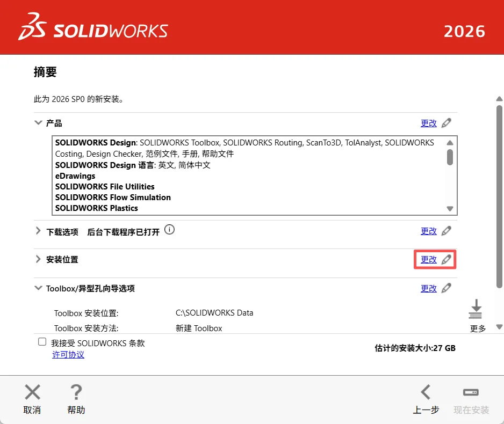Click the pencil icon in the 安装位置 row
Viewport: 504px width, 424px height.
click(x=446, y=259)
